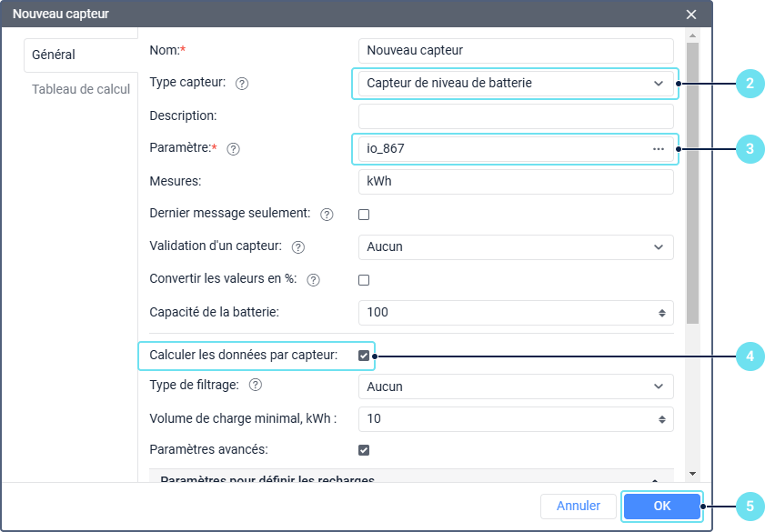Screen dimensions: 765x532
Task: Click help icon next to Type capteur
Action: point(242,84)
